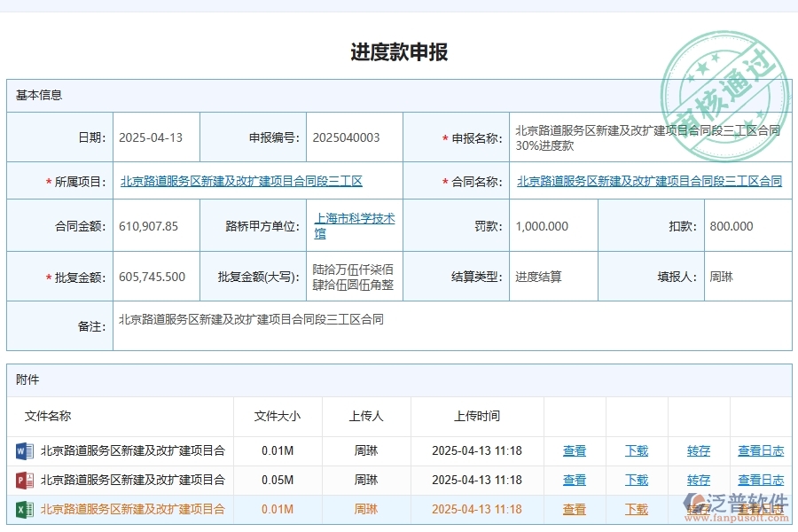Screen dimensions: 798x532
Task: Click 下载 on the highlighted third attachment
Action: point(637,509)
